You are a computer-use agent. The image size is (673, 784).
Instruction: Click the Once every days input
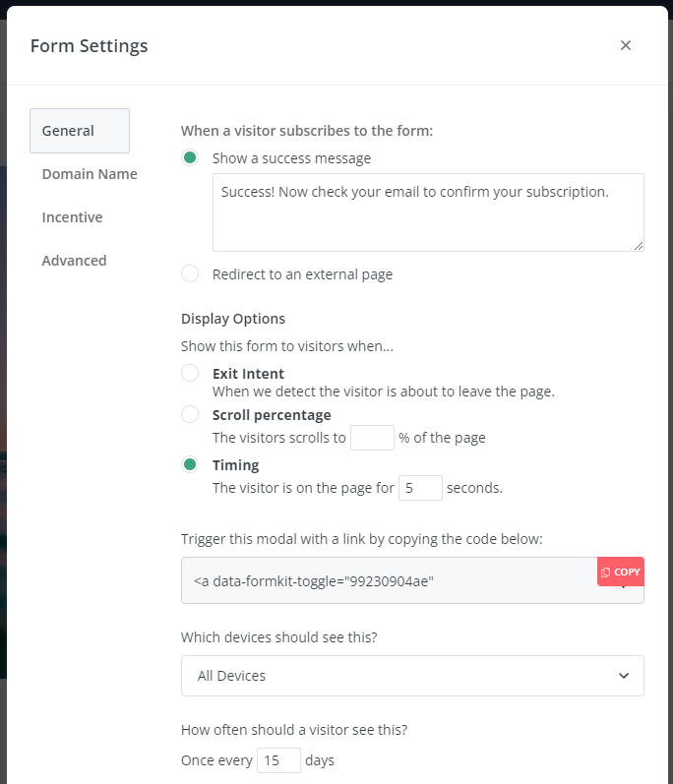(278, 760)
